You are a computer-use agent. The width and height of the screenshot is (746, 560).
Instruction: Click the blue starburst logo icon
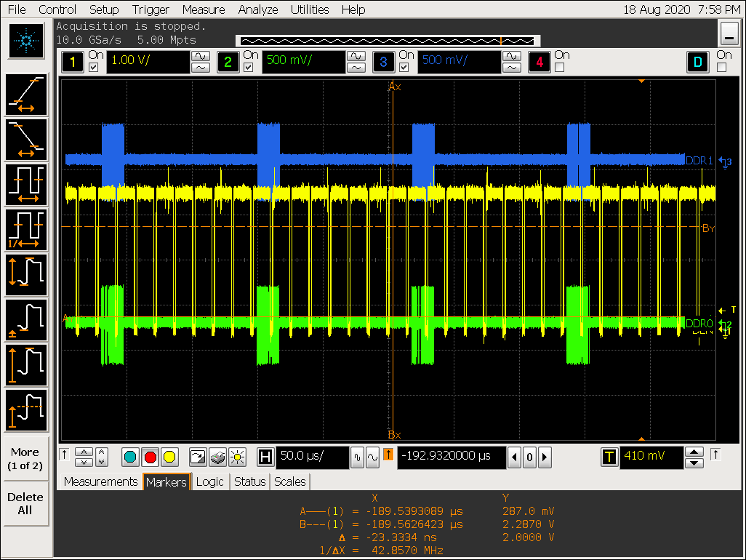26,41
